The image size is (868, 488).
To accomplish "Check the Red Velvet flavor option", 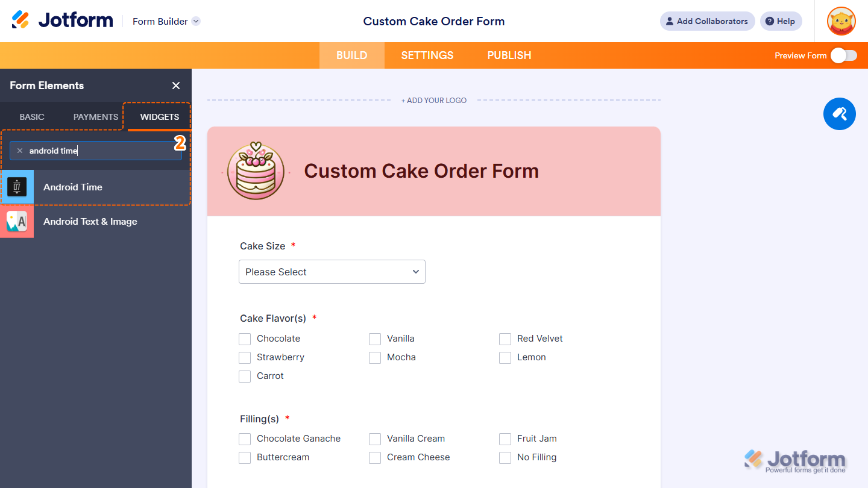I will 505,339.
